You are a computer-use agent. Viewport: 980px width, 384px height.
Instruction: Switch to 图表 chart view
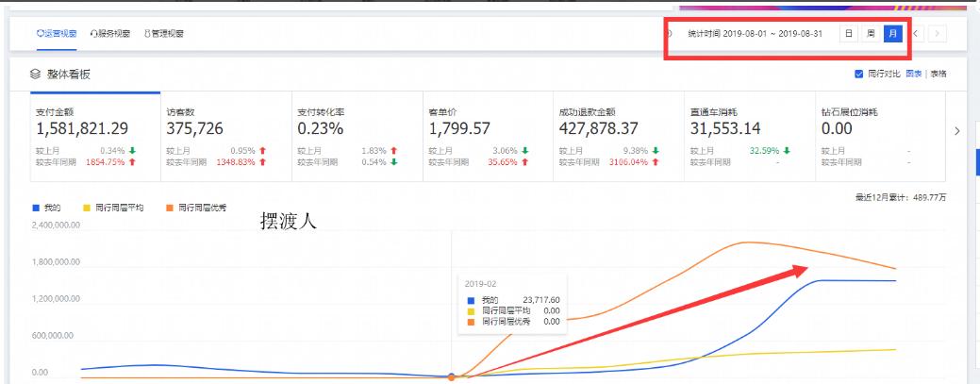pyautogui.click(x=913, y=74)
